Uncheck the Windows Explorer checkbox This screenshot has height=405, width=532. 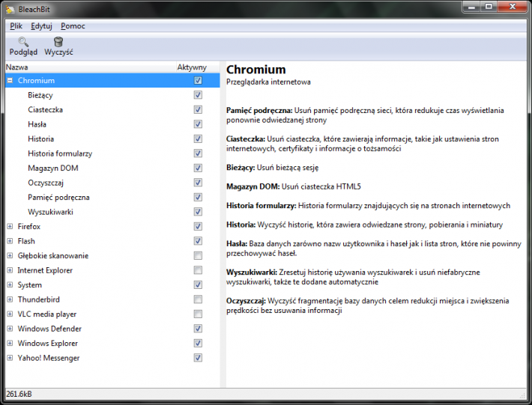pos(198,343)
